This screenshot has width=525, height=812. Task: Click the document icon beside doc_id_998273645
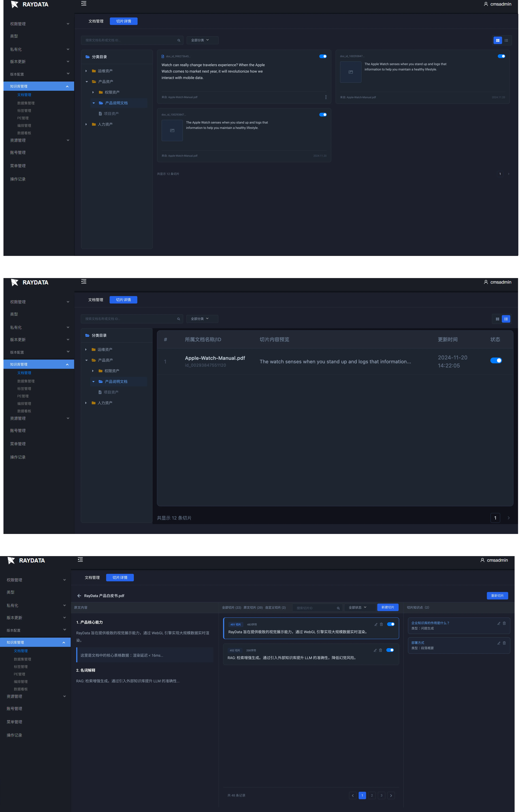163,56
